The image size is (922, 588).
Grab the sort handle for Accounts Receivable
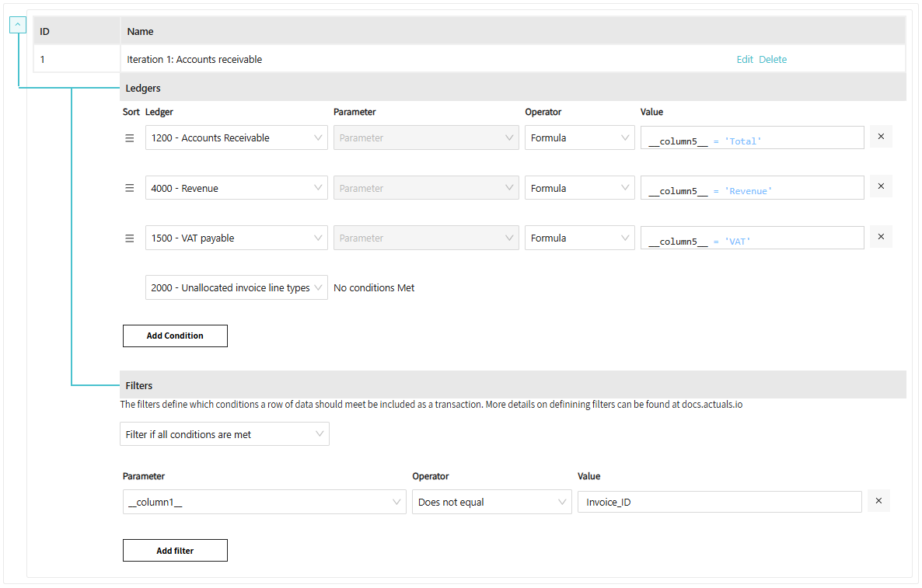pos(130,138)
